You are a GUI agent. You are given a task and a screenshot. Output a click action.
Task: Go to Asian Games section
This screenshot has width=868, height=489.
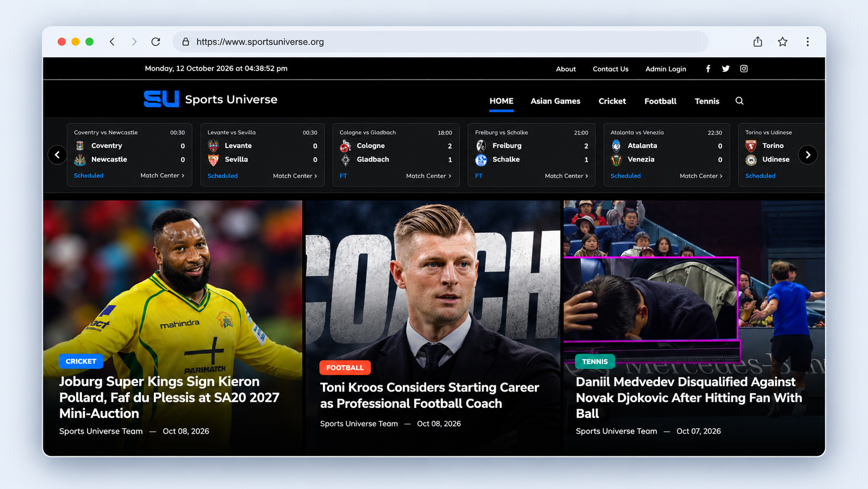click(x=555, y=101)
